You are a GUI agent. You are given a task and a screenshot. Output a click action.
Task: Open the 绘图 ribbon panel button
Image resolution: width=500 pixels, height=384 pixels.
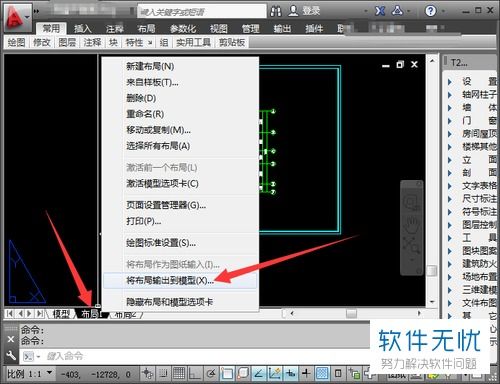click(x=17, y=42)
